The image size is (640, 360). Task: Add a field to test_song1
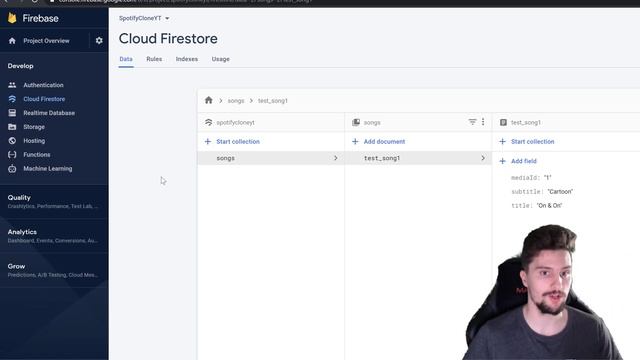(523, 161)
